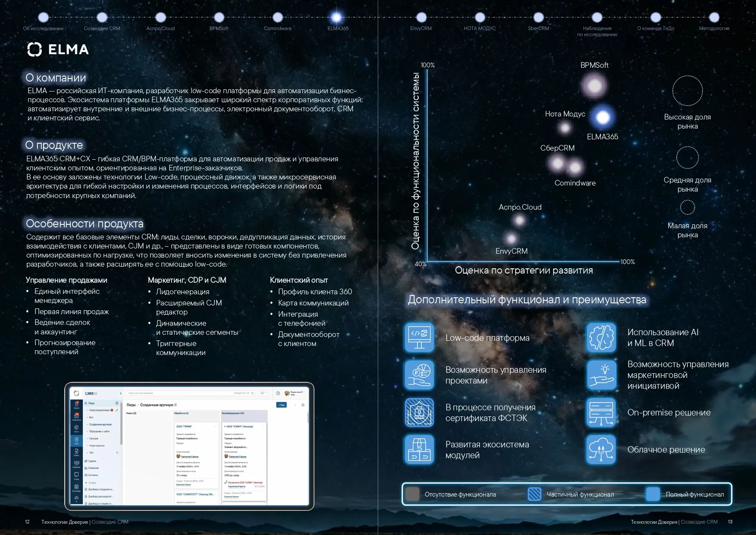Open the view-mode dropdown right of search bar

[263, 393]
